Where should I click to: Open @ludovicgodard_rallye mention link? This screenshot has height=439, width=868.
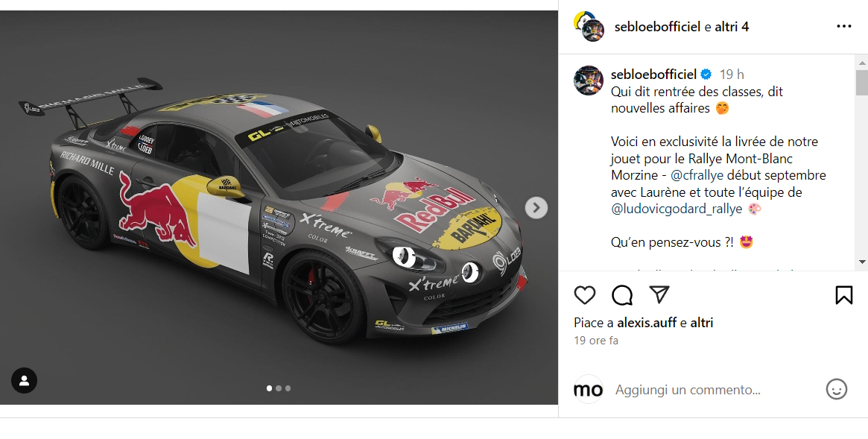677,209
